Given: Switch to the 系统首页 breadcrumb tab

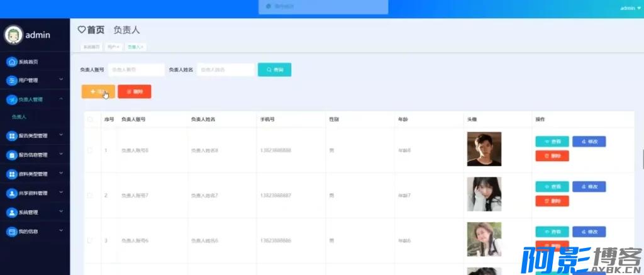Looking at the screenshot, I should coord(91,47).
